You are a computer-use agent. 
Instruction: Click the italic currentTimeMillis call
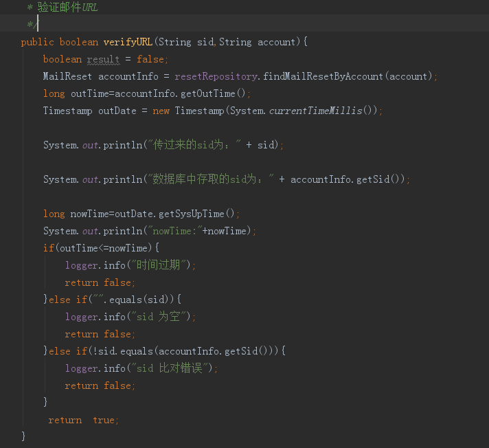click(315, 111)
